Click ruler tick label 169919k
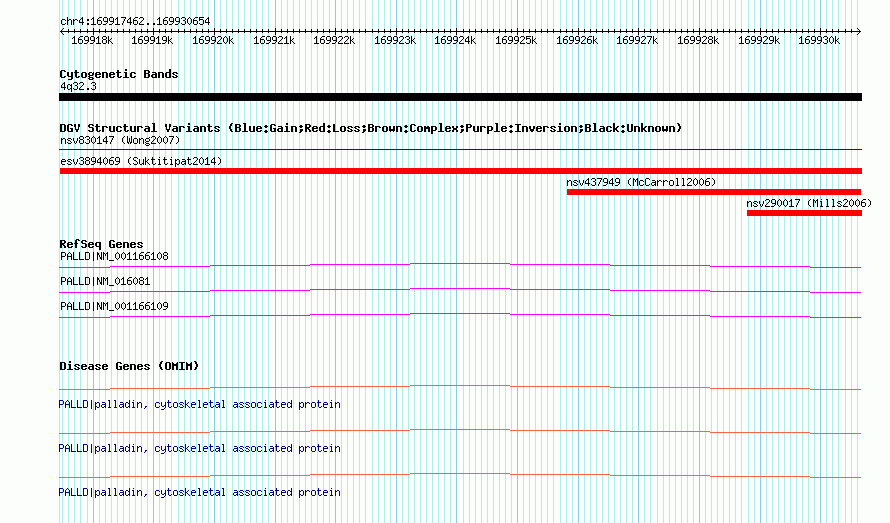The height and width of the screenshot is (523, 890). point(152,40)
